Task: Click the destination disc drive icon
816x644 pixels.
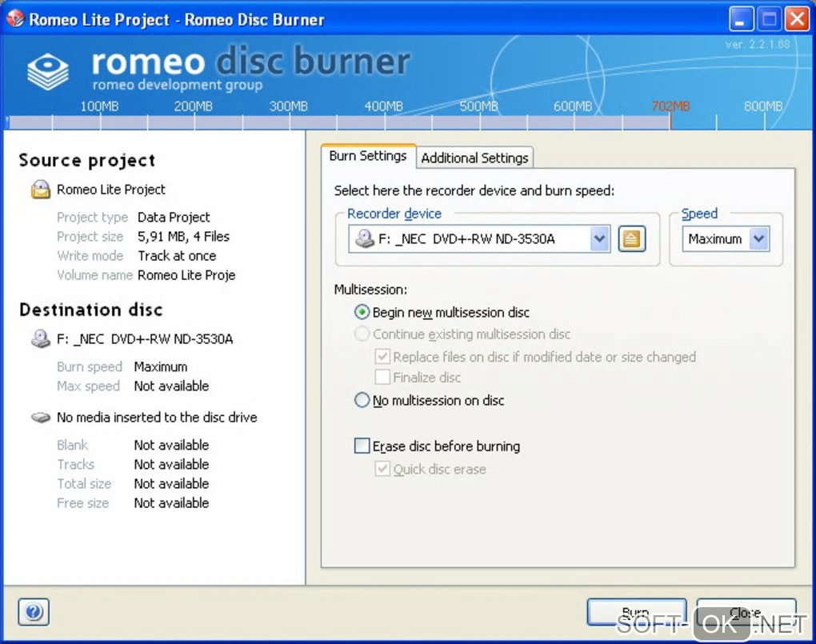Action: point(41,339)
